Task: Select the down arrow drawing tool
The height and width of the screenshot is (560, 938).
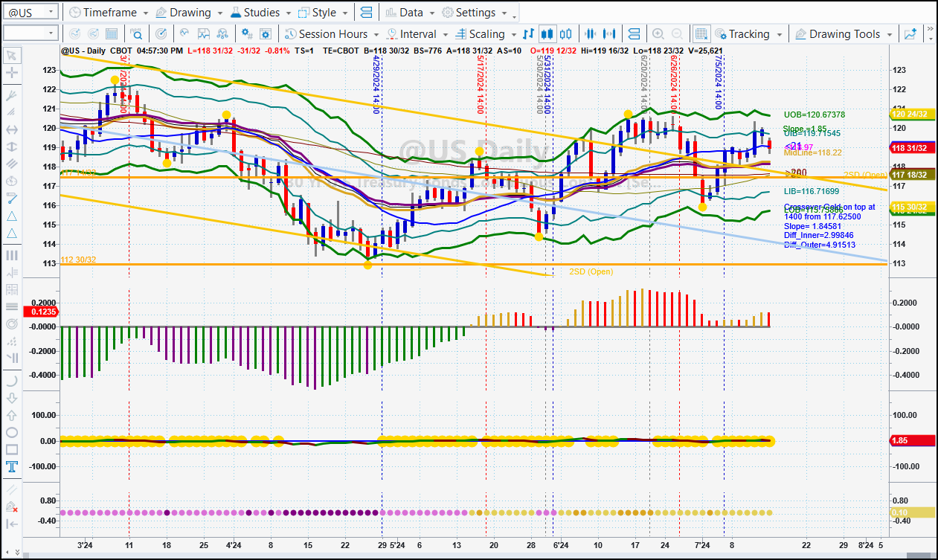Action: (x=12, y=398)
